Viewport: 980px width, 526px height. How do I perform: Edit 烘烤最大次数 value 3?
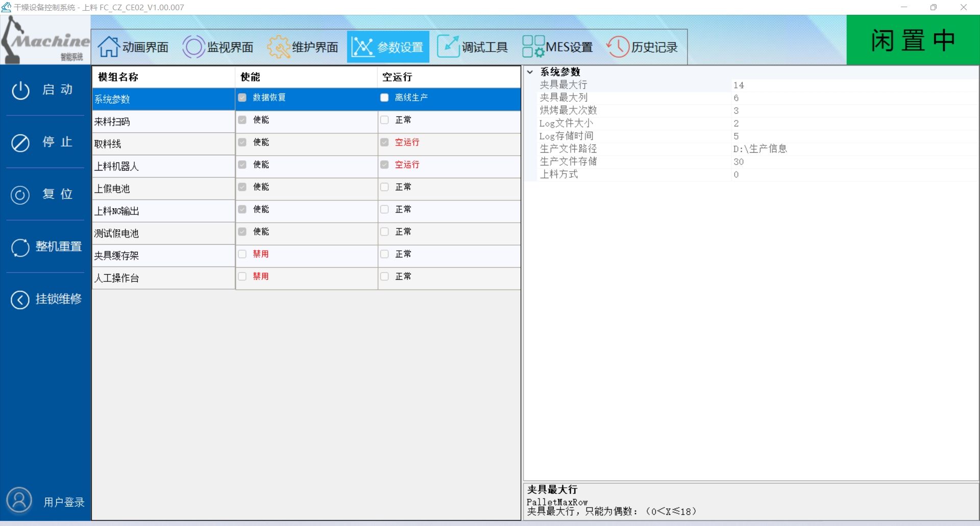coord(854,111)
